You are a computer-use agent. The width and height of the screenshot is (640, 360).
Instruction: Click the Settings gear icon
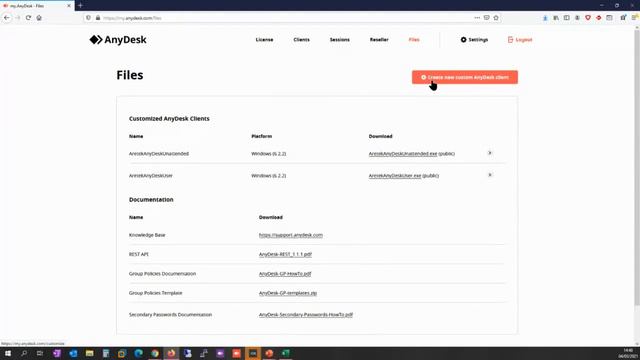tap(463, 40)
